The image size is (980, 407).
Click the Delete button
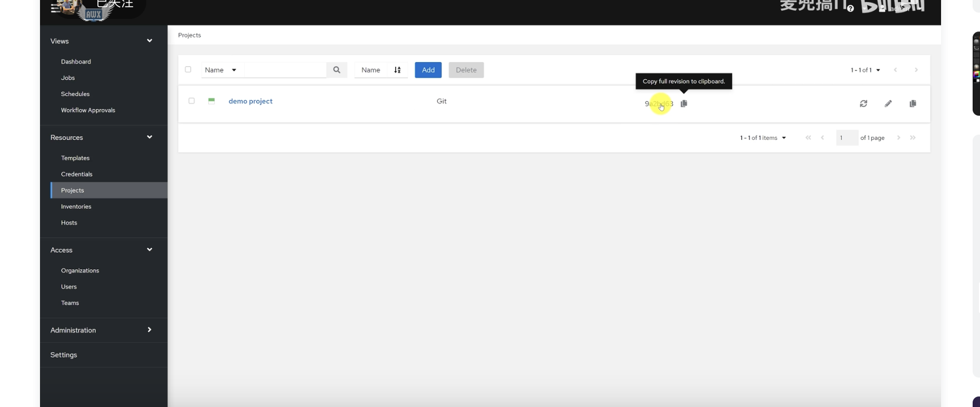(x=466, y=70)
